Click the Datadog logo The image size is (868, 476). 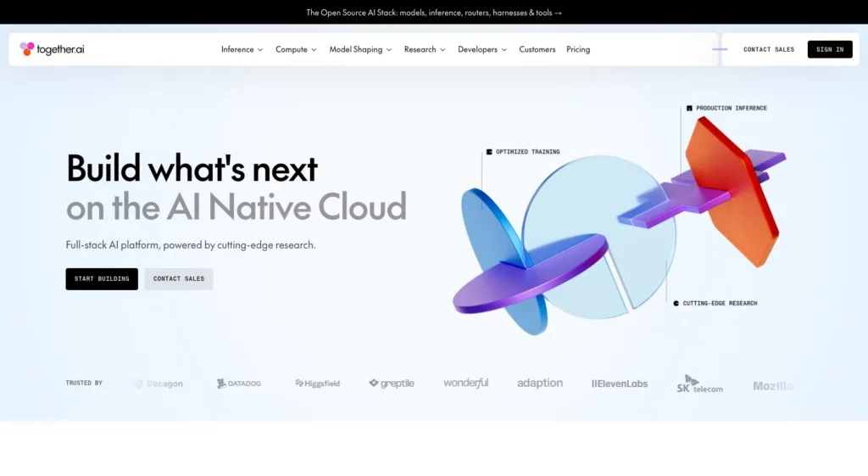point(238,384)
